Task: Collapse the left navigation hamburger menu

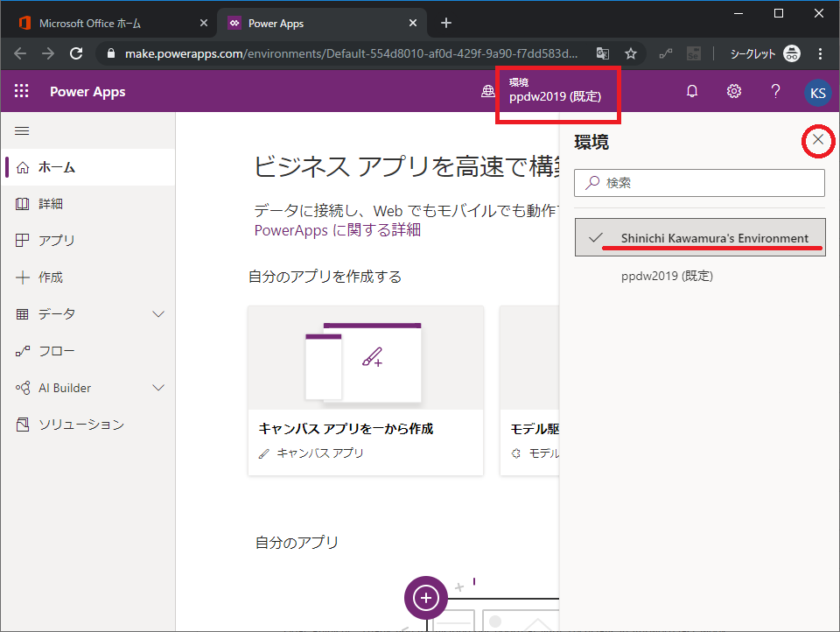Action: [22, 130]
